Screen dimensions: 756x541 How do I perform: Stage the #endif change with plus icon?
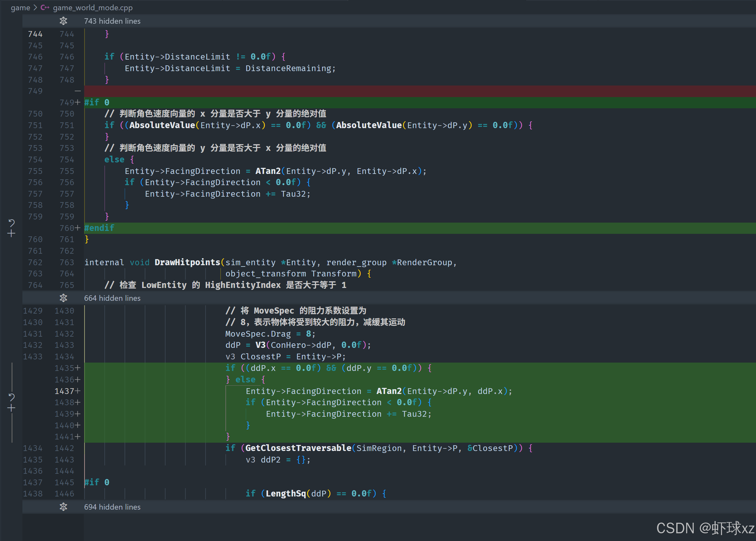tap(11, 234)
